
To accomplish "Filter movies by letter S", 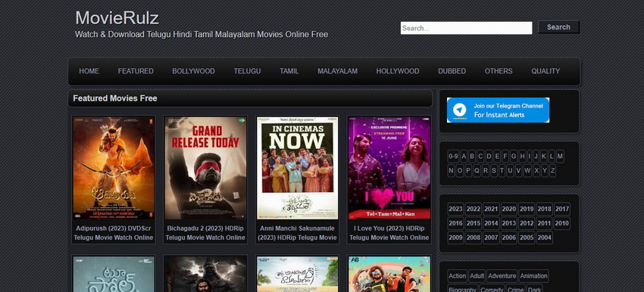I will point(494,171).
